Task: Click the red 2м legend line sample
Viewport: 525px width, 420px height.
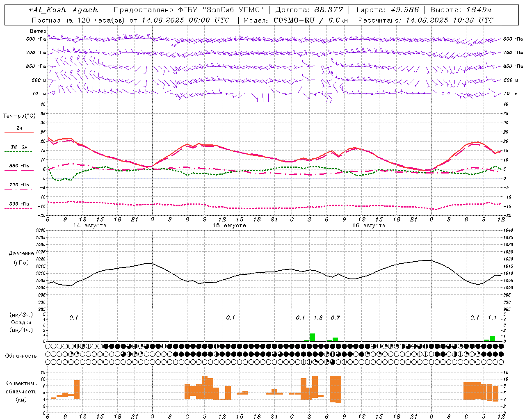Action: pyautogui.click(x=19, y=133)
